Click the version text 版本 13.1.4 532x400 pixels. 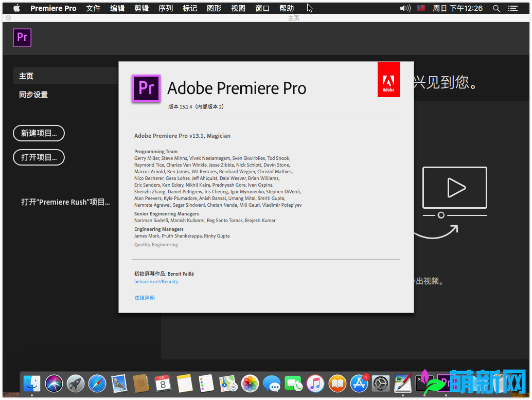pos(196,107)
